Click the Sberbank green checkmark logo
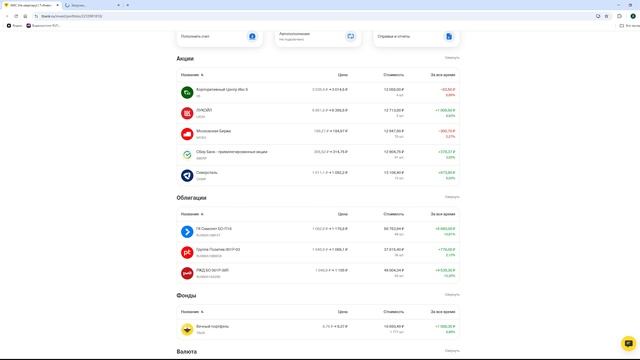This screenshot has width=640, height=360. point(187,155)
